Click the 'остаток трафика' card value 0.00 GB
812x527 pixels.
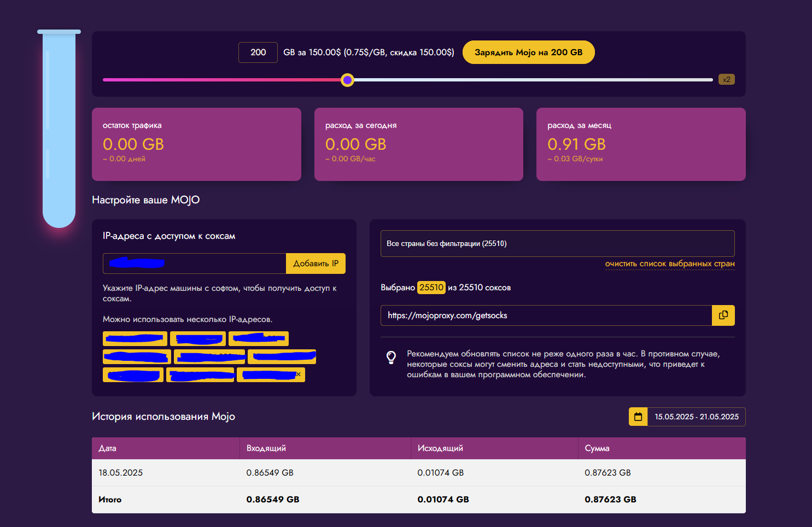click(x=133, y=144)
